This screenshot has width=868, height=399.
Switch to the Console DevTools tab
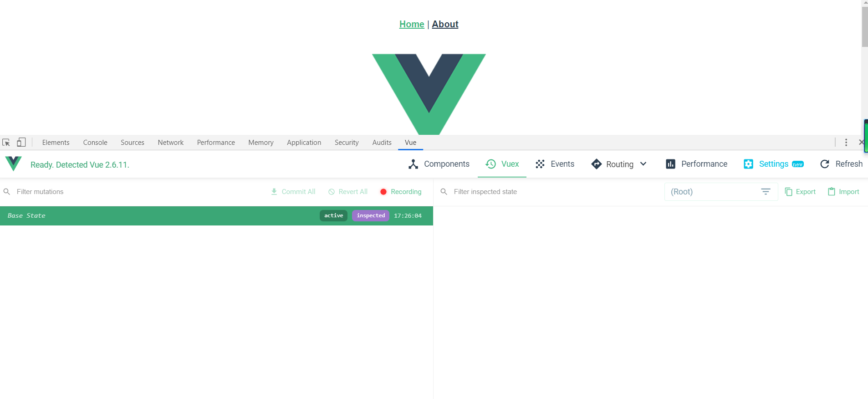click(x=95, y=143)
